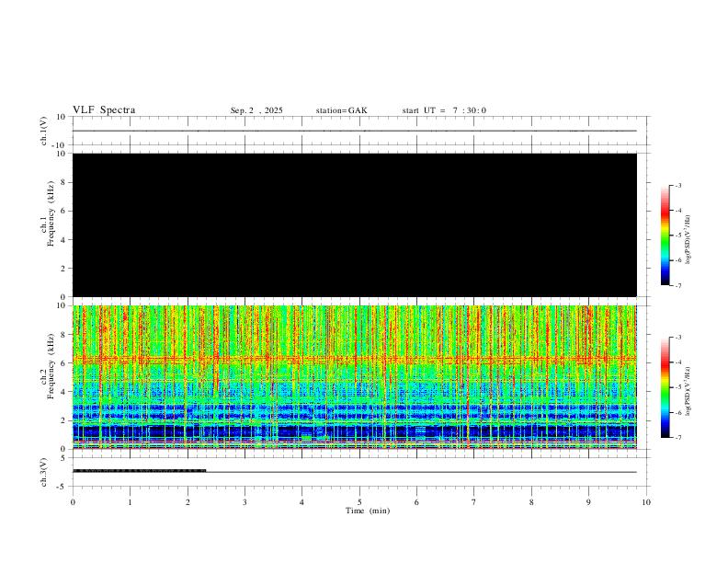Click time axis tick label "5"
The width and height of the screenshot is (728, 563).
pyautogui.click(x=359, y=502)
